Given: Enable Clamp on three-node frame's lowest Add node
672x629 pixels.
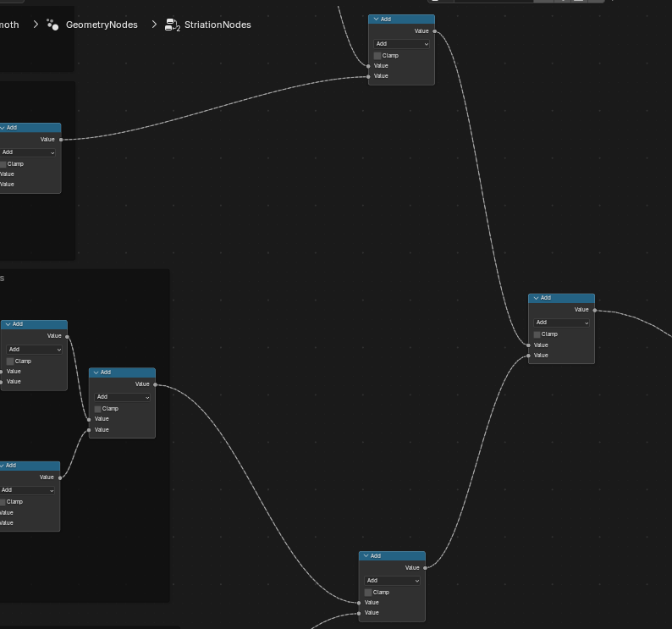Looking at the screenshot, I should tap(3, 502).
